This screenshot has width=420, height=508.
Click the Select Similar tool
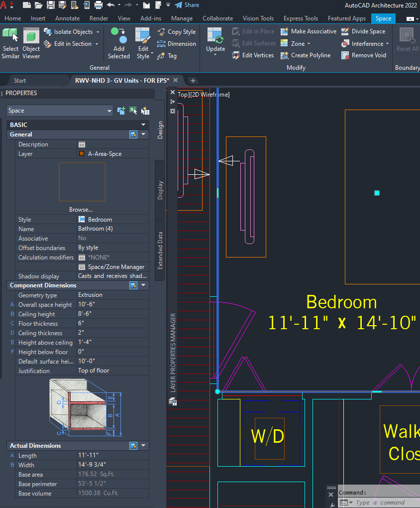pos(10,44)
